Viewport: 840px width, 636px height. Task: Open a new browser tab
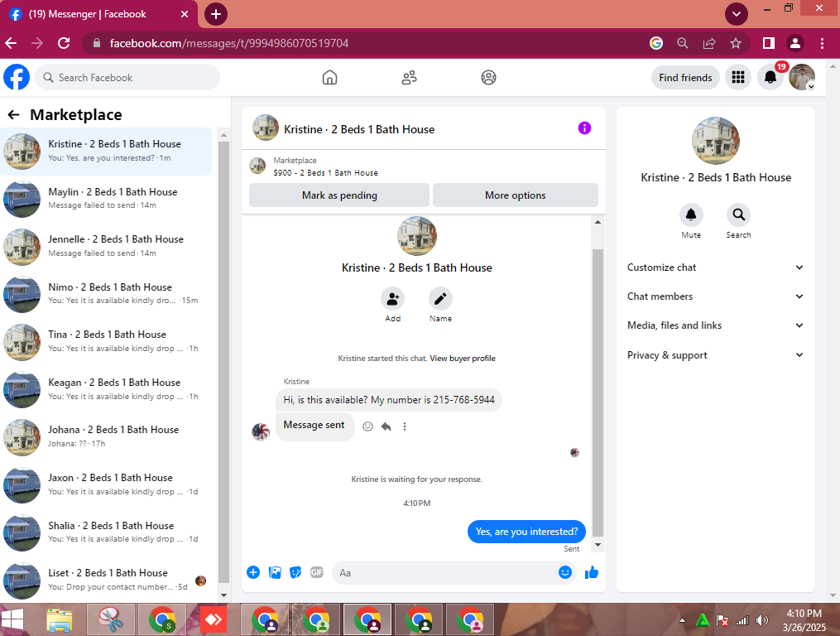point(216,14)
